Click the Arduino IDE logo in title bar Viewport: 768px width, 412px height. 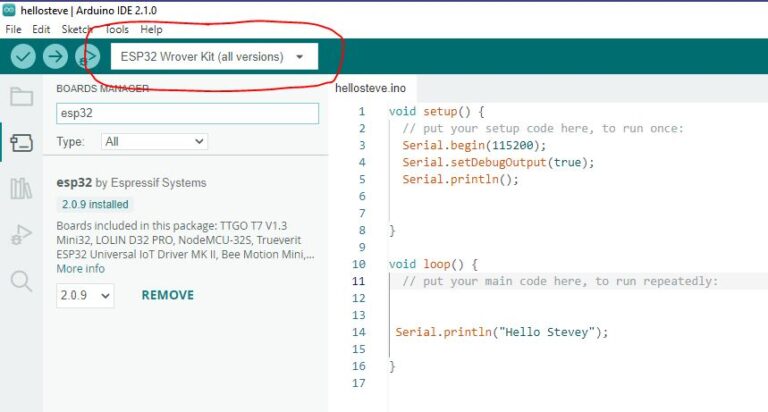[9, 10]
